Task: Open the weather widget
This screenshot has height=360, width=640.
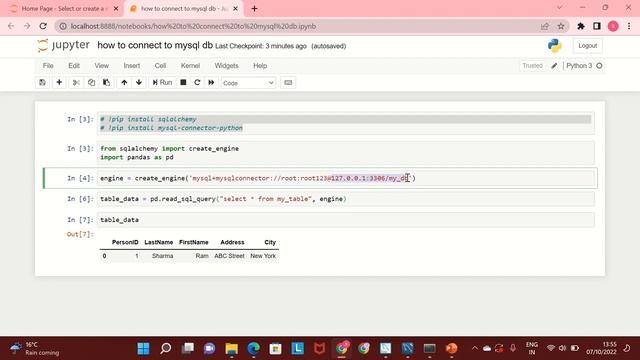Action: [x=35, y=348]
